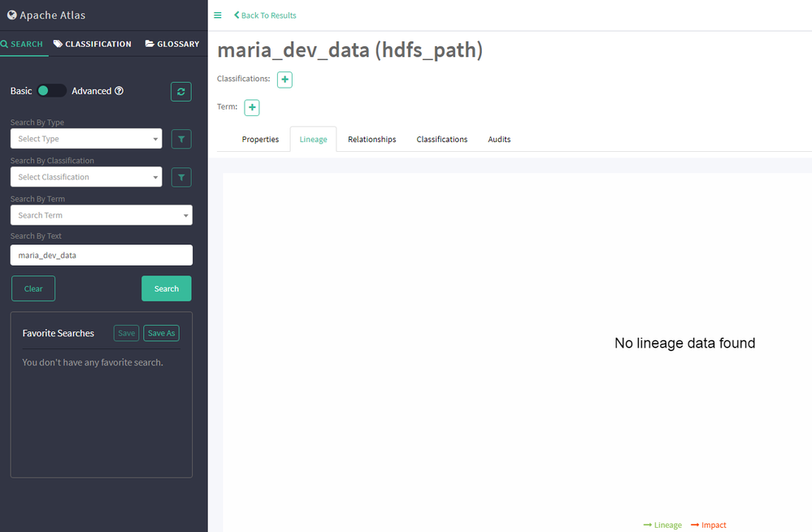Click Save in Favorite Searches
Image resolution: width=812 pixels, height=532 pixels.
tap(126, 333)
